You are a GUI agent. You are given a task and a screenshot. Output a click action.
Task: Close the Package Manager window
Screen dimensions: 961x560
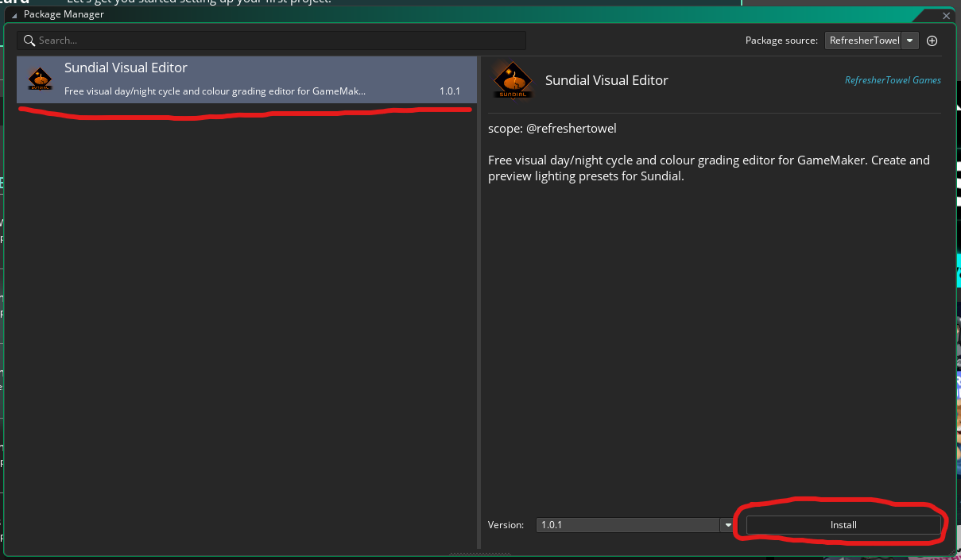coord(946,14)
